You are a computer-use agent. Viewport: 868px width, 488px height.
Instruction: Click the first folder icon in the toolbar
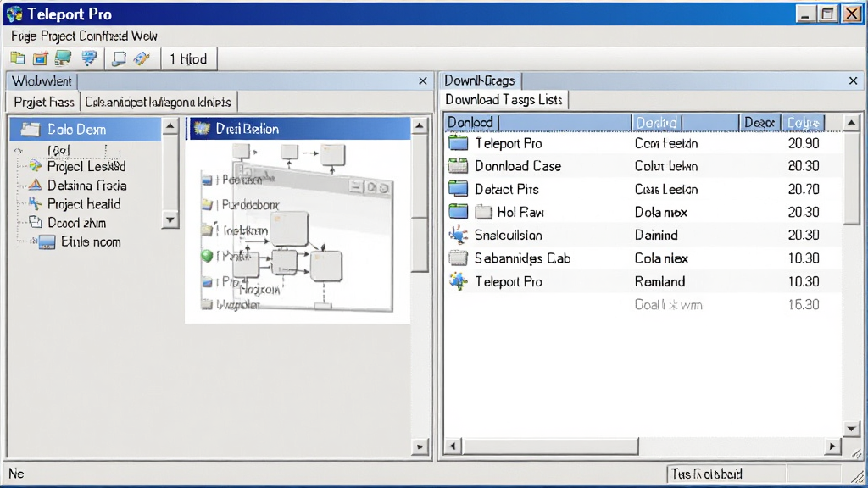pos(18,58)
